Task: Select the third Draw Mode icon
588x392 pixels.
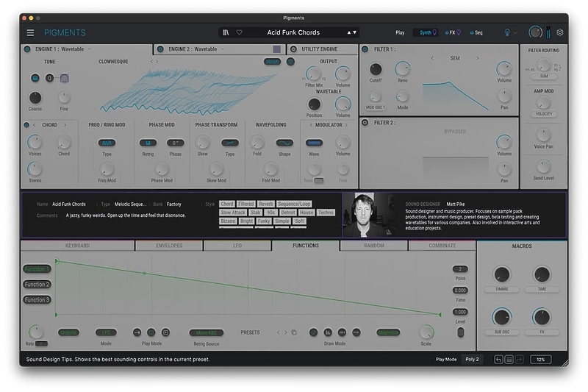Action: (342, 332)
